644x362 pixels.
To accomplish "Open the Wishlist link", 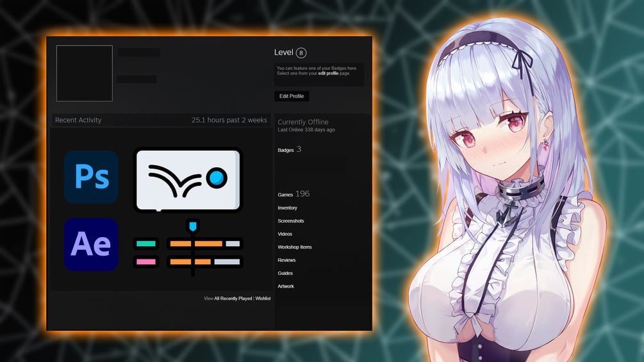I will click(263, 299).
